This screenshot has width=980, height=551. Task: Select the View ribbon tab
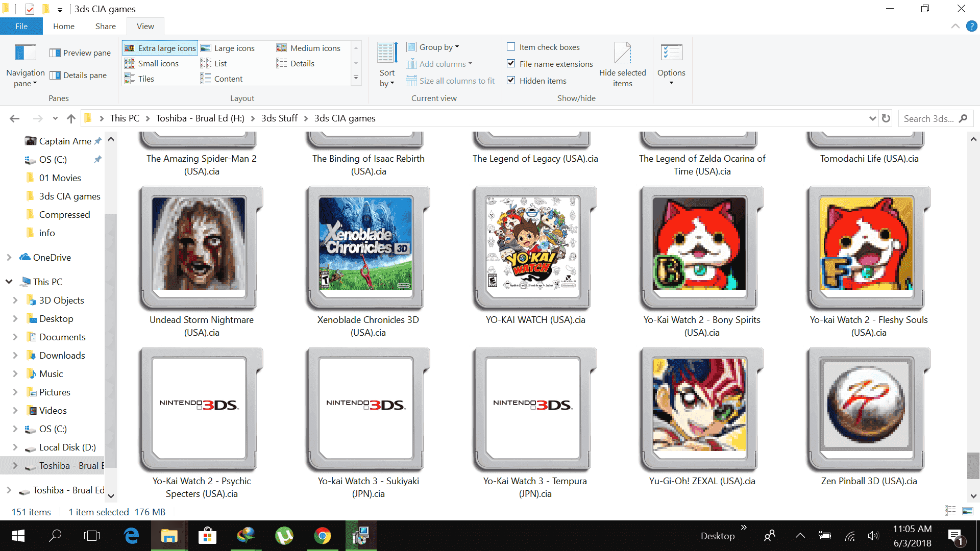tap(145, 26)
